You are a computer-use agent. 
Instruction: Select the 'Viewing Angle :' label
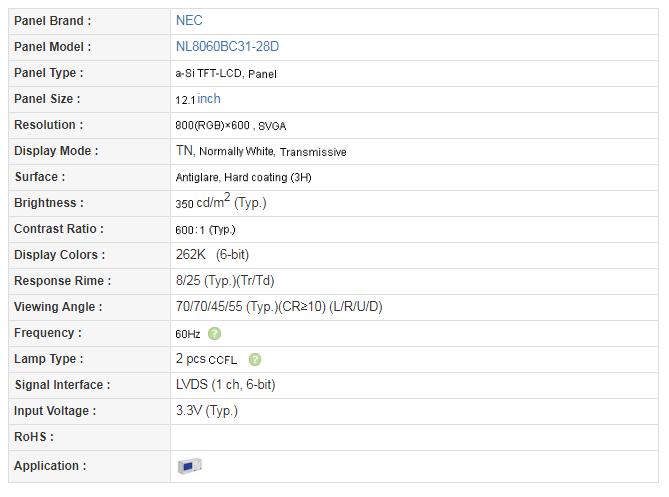point(58,307)
